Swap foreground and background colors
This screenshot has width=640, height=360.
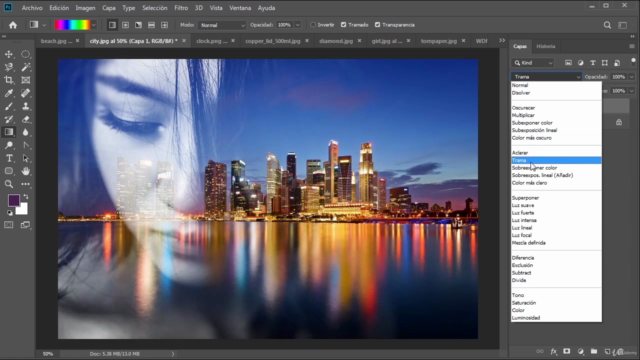click(x=26, y=197)
